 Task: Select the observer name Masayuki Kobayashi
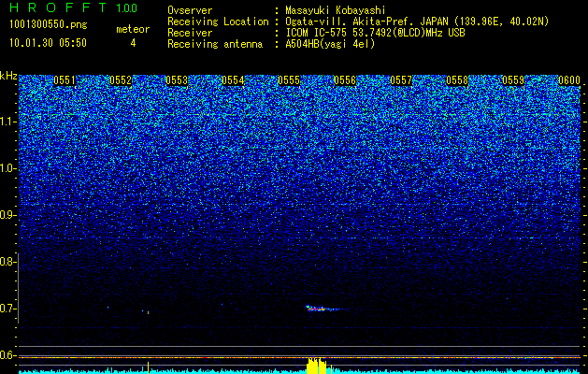(x=336, y=10)
